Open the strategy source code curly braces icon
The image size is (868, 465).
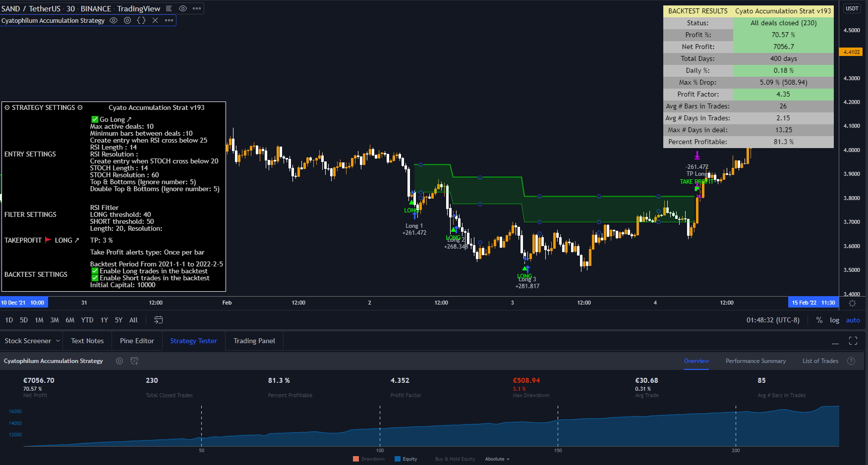(141, 20)
